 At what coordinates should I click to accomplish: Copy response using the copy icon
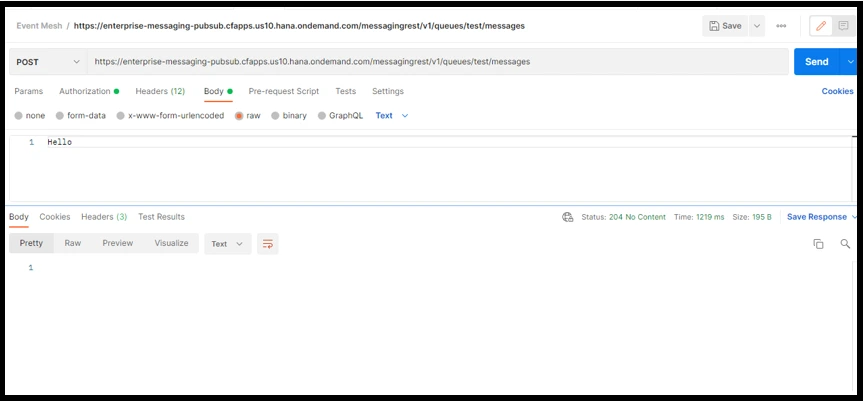pos(818,243)
